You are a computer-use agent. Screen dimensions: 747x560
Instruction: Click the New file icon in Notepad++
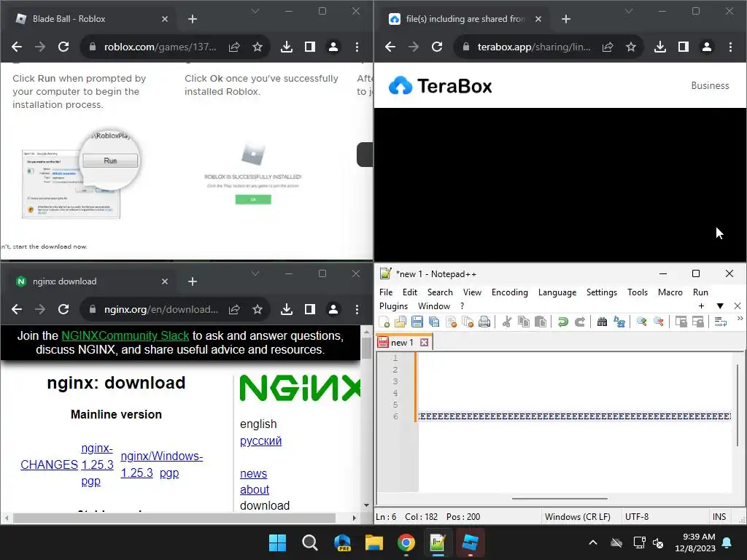[384, 322]
